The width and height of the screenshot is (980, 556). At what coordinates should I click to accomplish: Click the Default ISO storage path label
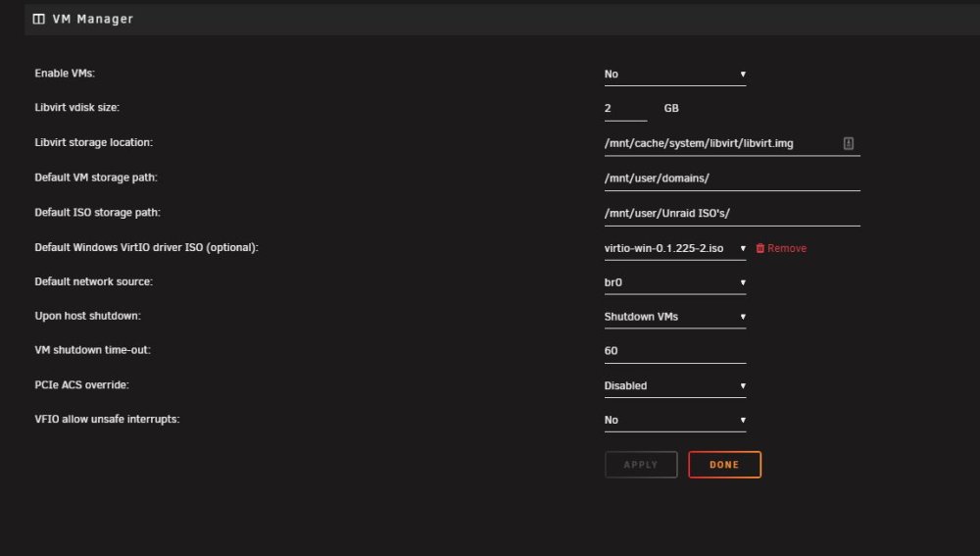coord(97,213)
